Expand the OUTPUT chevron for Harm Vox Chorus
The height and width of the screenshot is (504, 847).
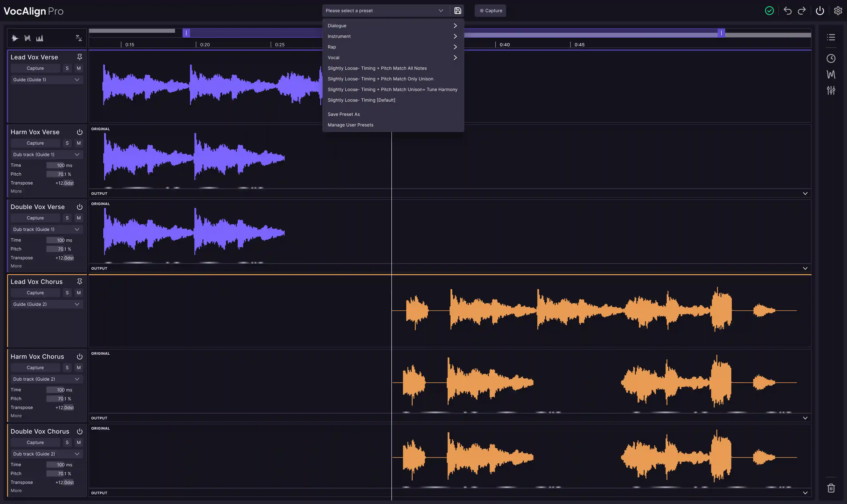point(805,418)
